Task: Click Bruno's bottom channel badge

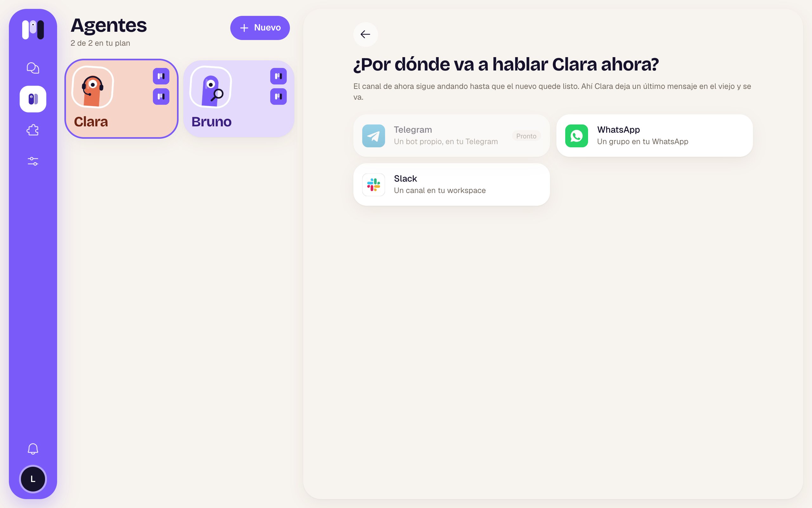Action: tap(278, 97)
